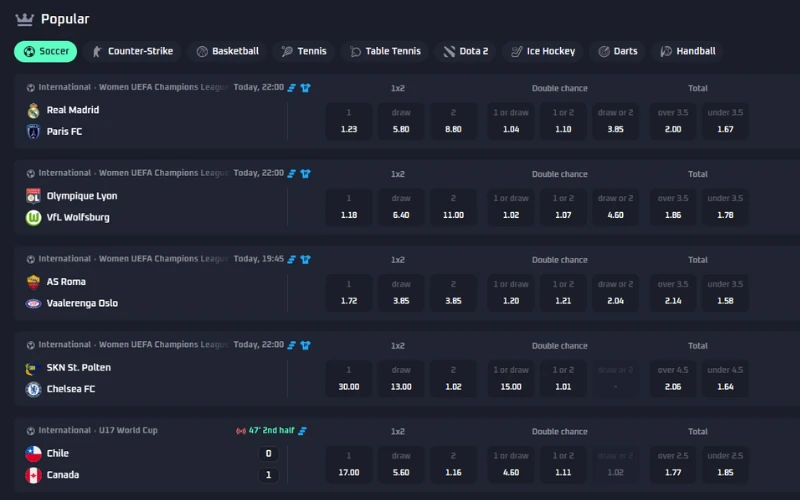This screenshot has width=800, height=500.
Task: Select under 2.5 at 1.85 for Chile-Canada
Action: click(x=725, y=465)
